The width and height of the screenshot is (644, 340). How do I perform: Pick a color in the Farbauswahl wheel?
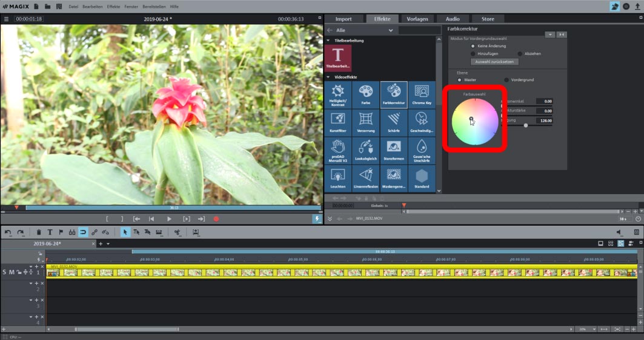click(x=475, y=122)
